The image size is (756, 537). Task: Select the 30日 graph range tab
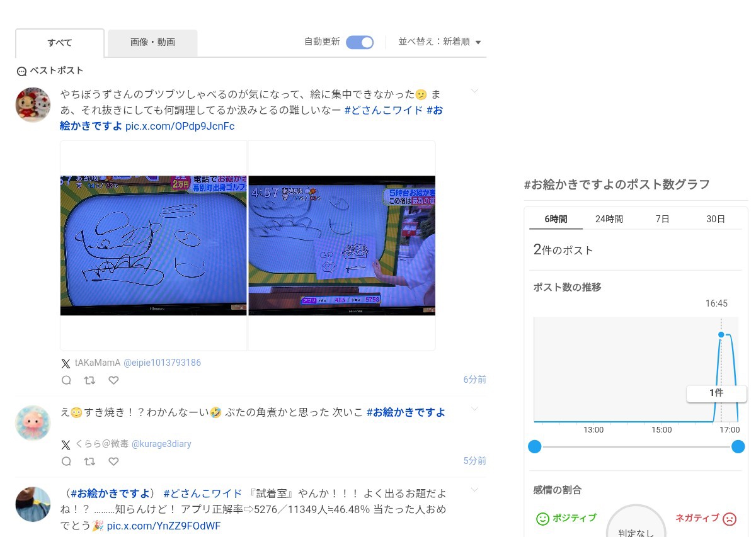point(716,219)
